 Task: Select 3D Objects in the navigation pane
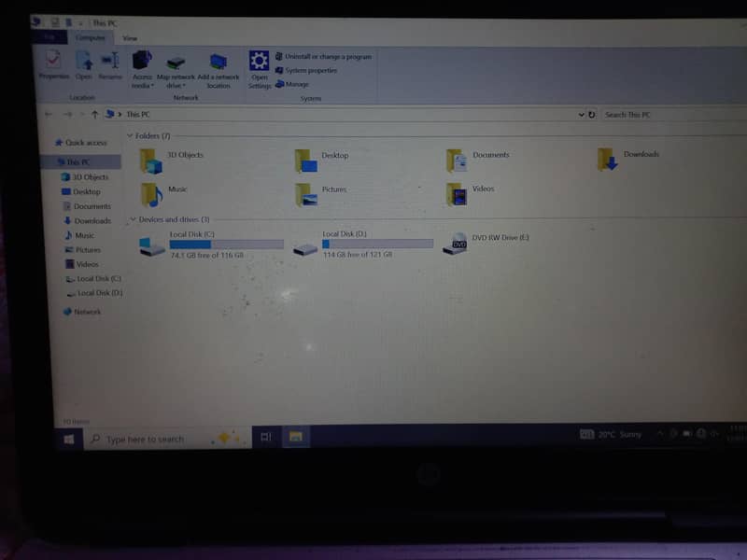click(85, 177)
